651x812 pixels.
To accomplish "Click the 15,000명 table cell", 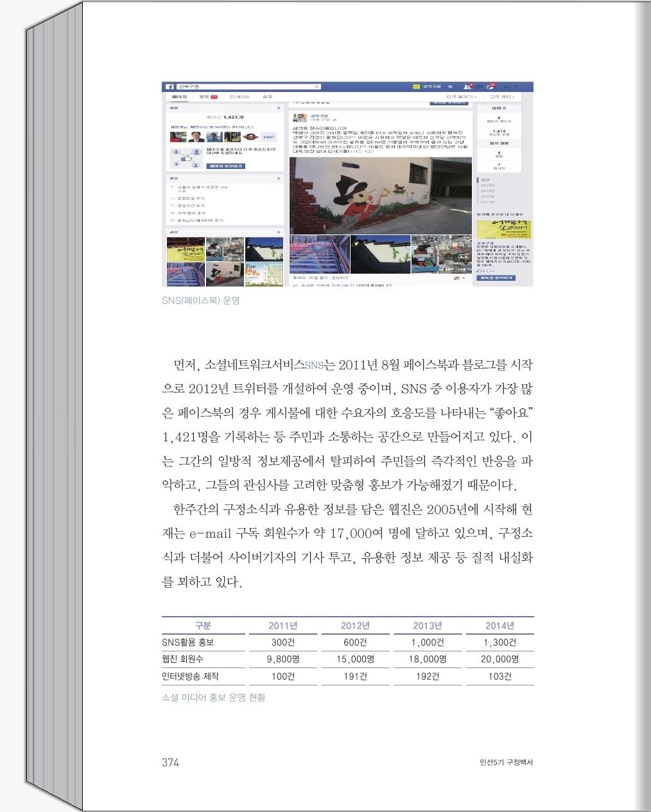I will (355, 658).
